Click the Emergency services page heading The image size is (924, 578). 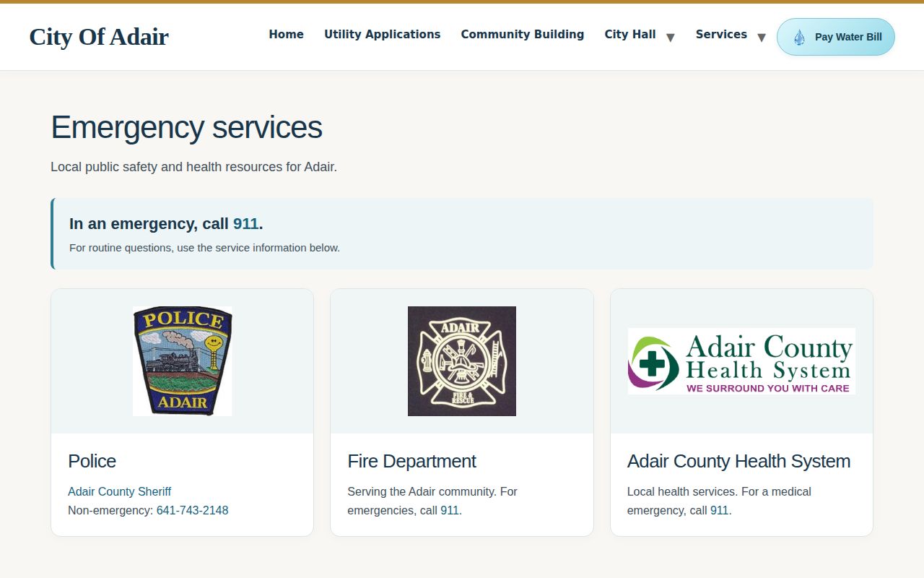pyautogui.click(x=186, y=127)
